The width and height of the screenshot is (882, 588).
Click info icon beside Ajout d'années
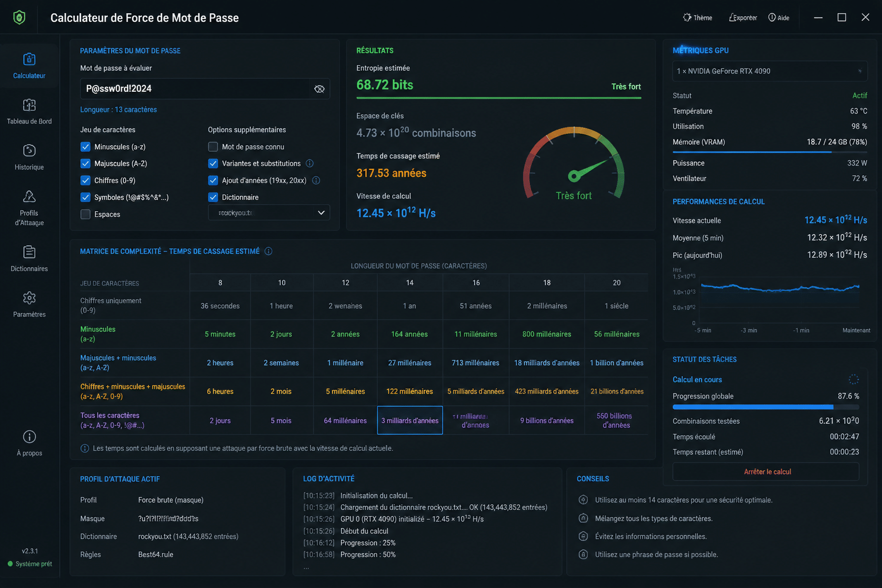coord(316,180)
